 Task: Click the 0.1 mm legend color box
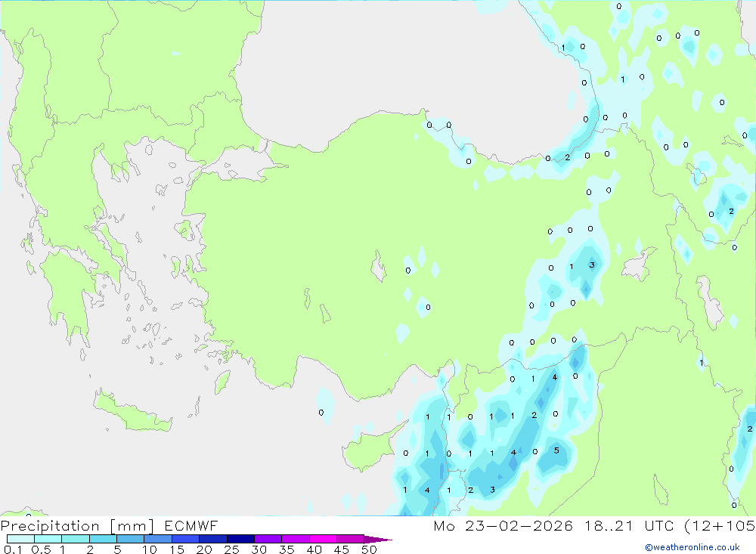point(20,539)
